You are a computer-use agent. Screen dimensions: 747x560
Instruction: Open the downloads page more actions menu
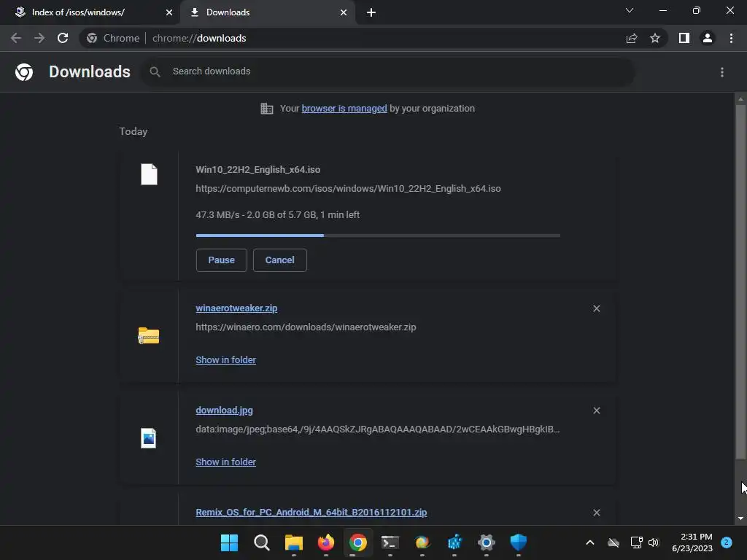[x=722, y=72]
